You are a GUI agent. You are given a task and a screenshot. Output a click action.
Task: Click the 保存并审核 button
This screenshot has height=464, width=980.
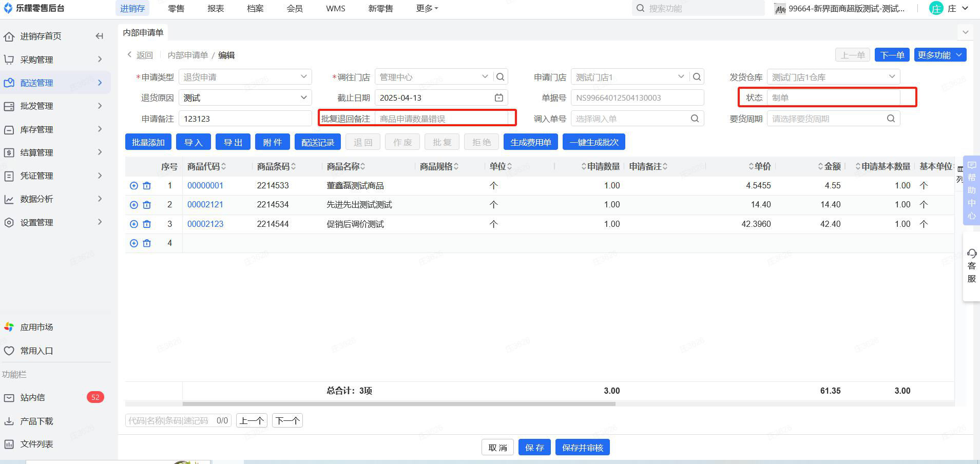tap(582, 448)
